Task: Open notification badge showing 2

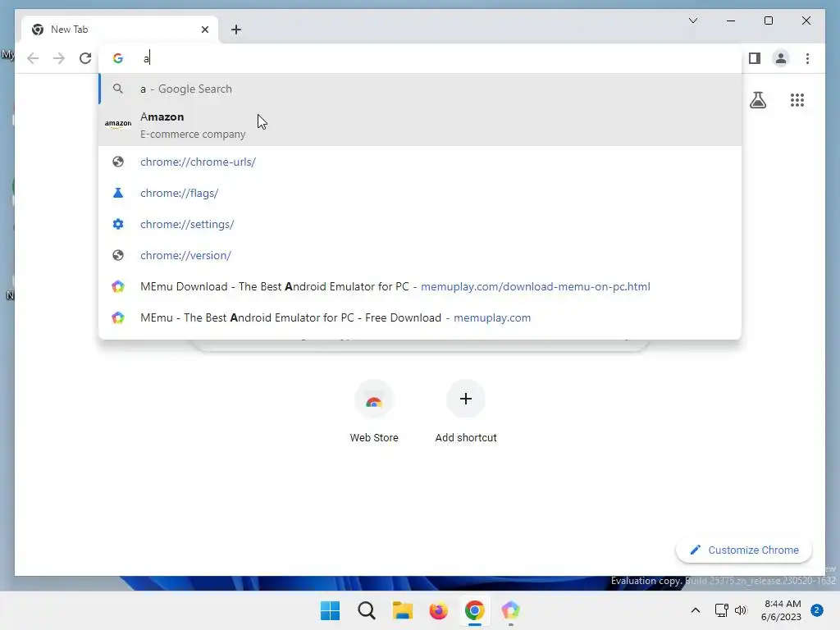Action: coord(817,609)
